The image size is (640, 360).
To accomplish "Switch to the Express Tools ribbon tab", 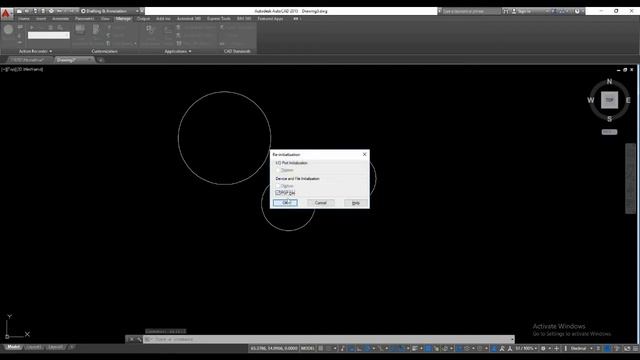I will (218, 19).
